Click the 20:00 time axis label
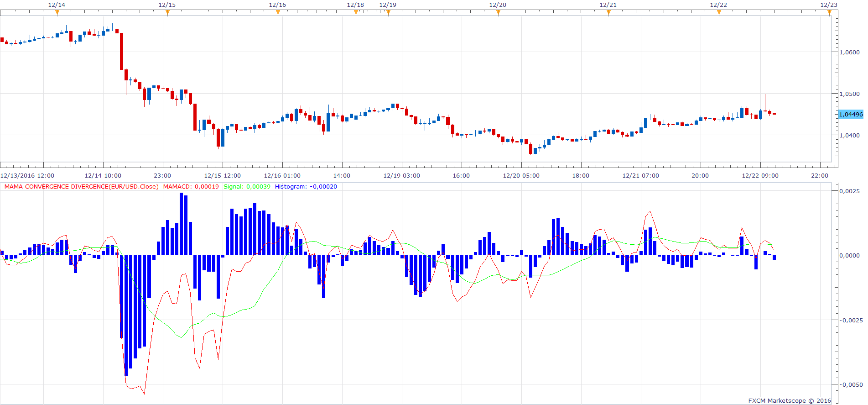Image resolution: width=868 pixels, height=405 pixels. point(700,176)
